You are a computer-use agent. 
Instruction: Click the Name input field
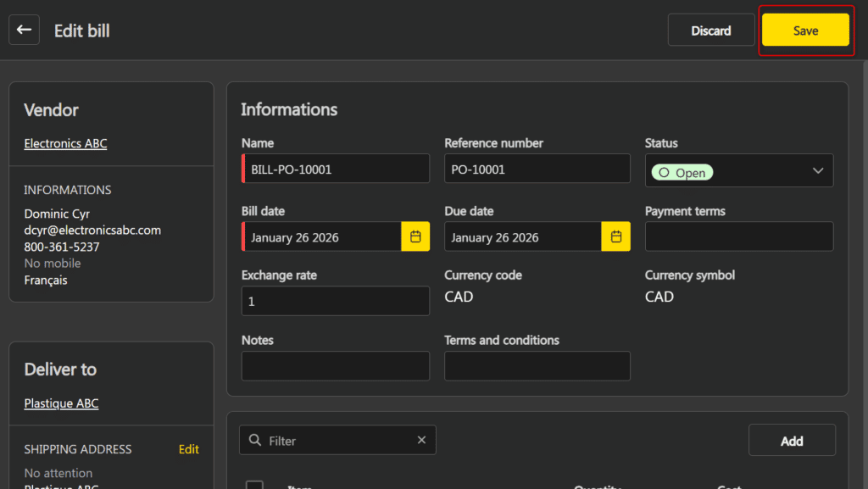[337, 169]
